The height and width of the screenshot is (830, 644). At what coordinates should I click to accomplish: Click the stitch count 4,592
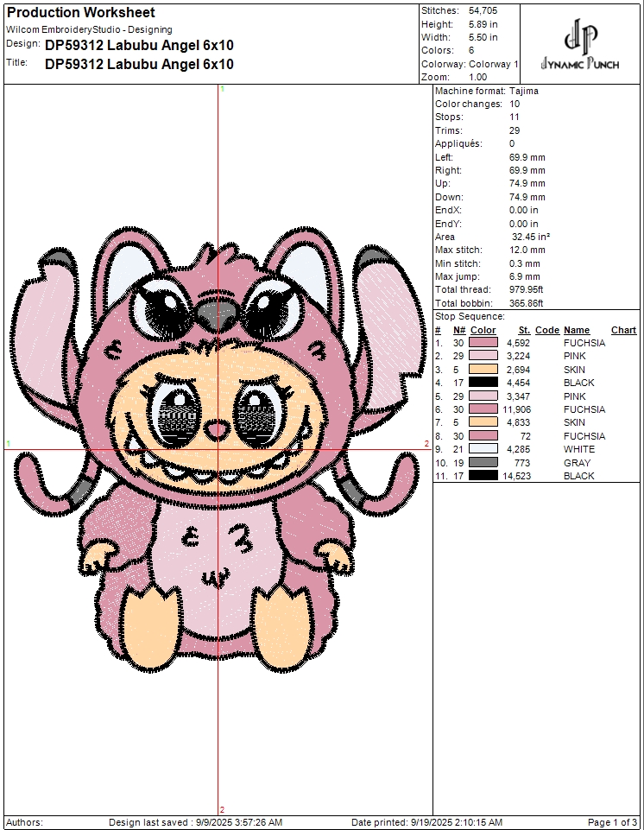click(x=519, y=343)
